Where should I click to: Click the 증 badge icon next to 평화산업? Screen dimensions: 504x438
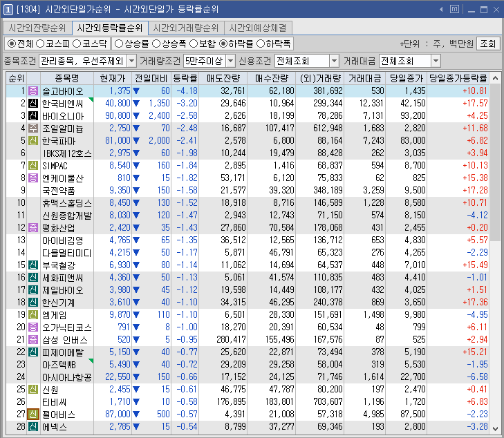(33, 228)
